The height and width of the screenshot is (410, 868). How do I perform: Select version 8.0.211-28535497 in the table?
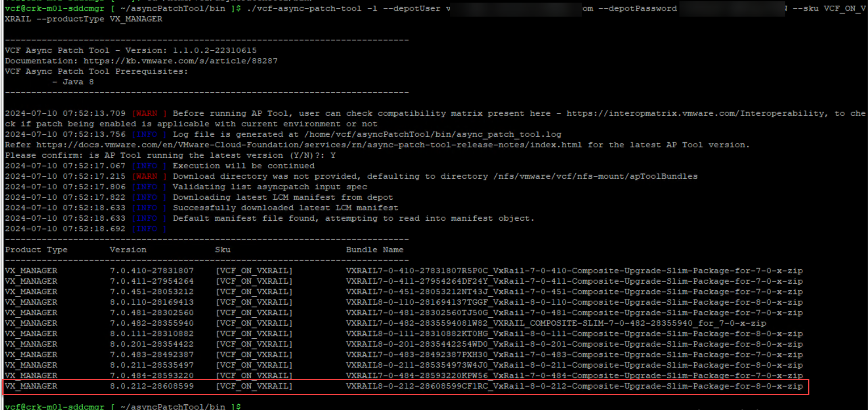152,365
